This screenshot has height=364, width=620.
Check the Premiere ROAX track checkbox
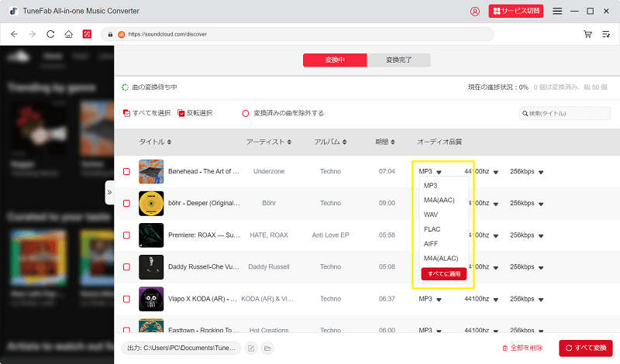click(x=126, y=235)
